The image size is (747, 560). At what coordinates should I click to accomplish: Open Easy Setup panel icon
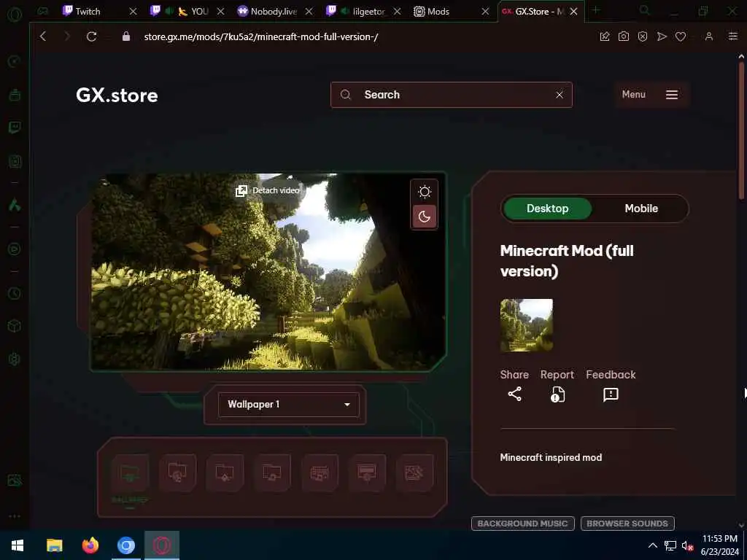point(732,36)
